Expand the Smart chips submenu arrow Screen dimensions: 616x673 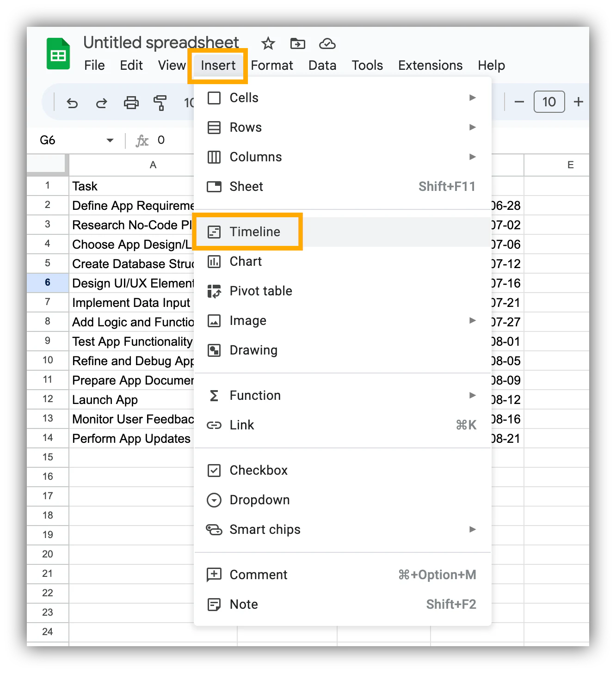tap(472, 529)
